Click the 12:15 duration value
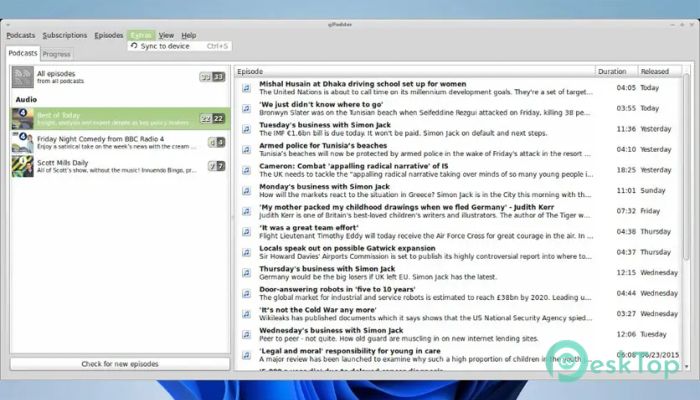 tap(626, 273)
